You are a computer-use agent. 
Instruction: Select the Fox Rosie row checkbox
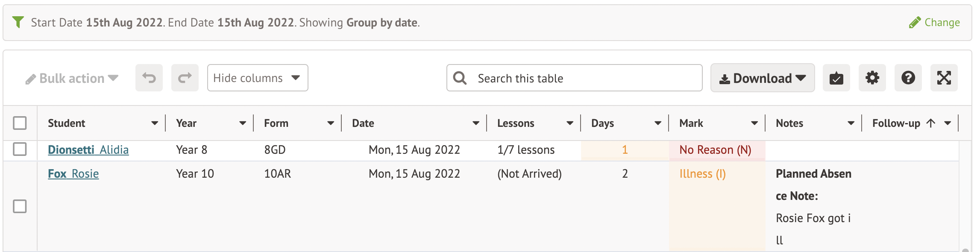20,206
